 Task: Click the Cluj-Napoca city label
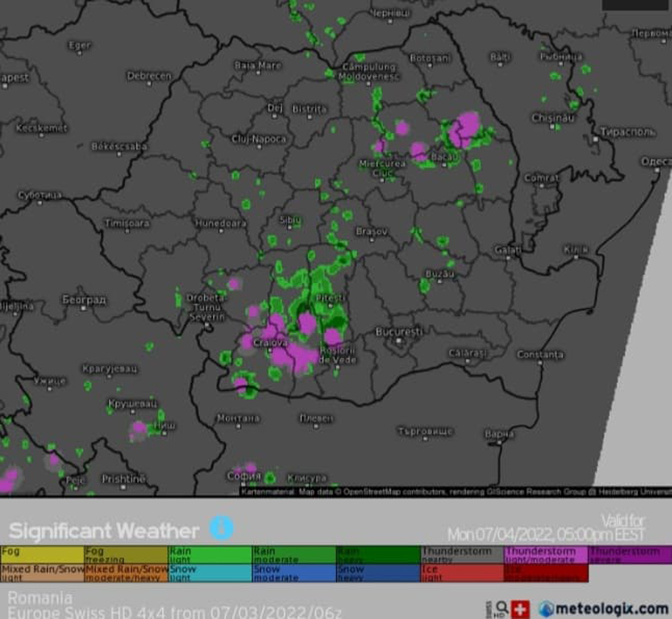point(259,139)
